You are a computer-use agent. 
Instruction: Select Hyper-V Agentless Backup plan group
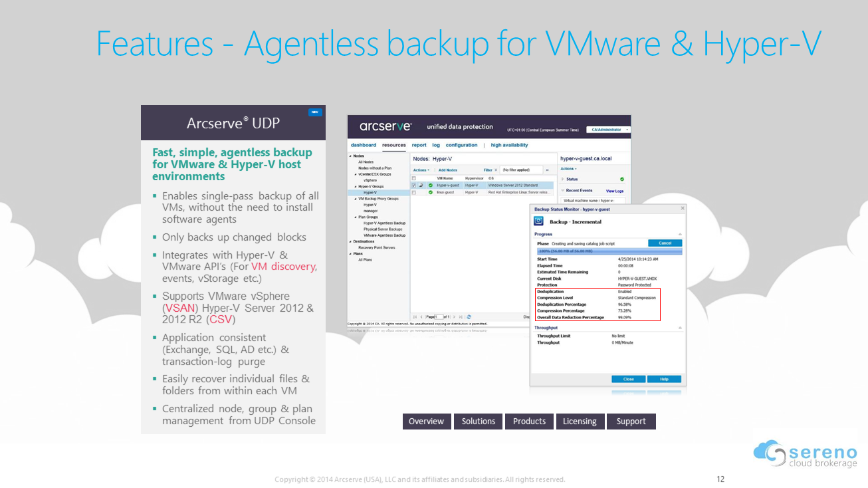pos(384,223)
